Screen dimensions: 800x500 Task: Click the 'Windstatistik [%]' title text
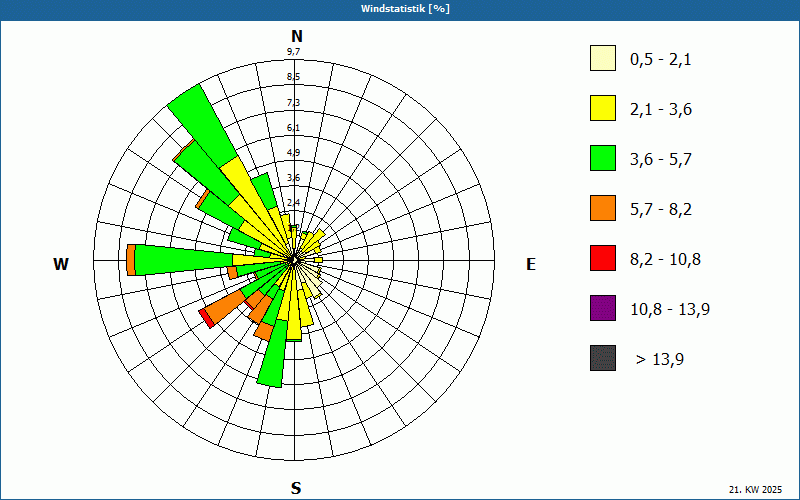[x=405, y=9]
